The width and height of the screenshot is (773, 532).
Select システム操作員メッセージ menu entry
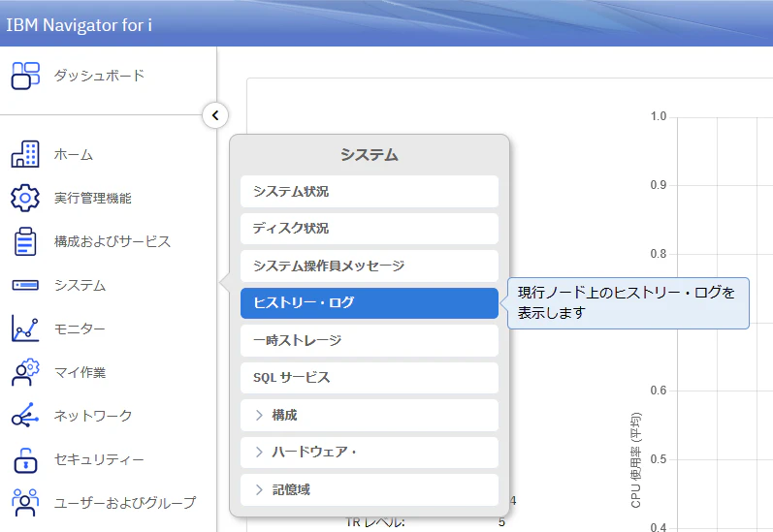point(370,266)
